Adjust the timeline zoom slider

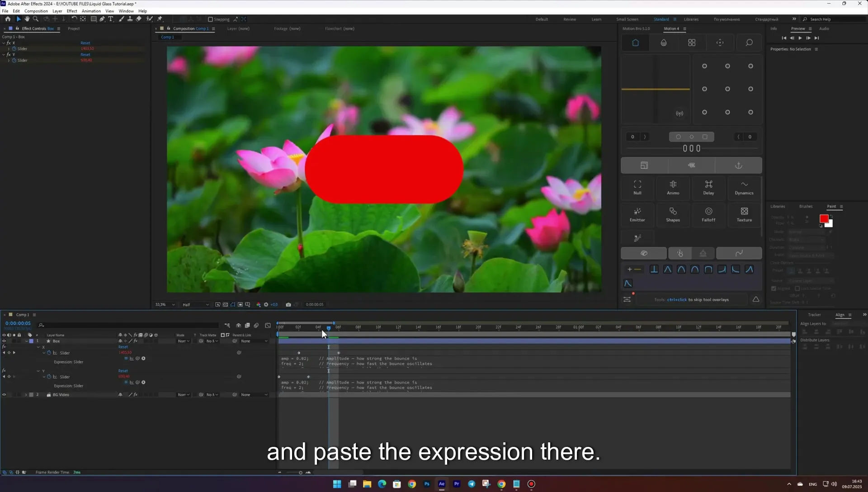pyautogui.click(x=301, y=473)
